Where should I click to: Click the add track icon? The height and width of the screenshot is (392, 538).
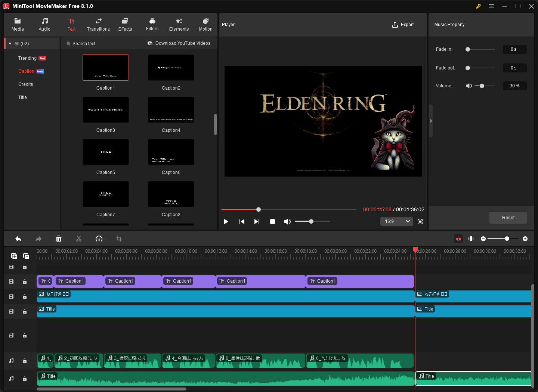[x=14, y=256]
